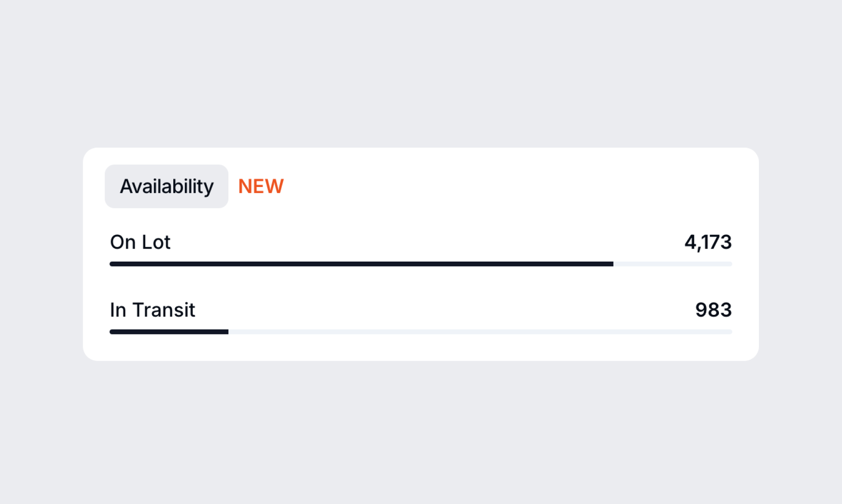Select the Availability tab
Screen dimensions: 842x504
click(166, 187)
